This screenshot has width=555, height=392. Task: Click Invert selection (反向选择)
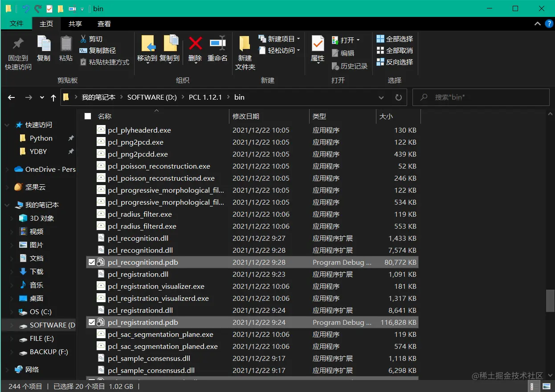click(x=395, y=62)
